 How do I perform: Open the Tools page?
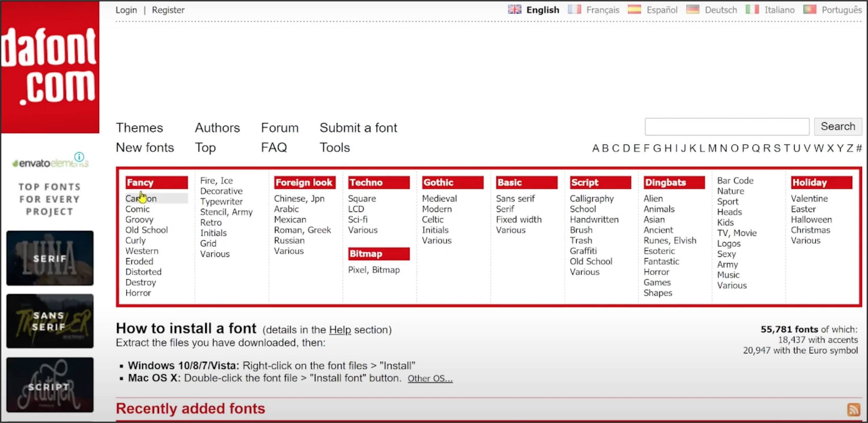pos(335,147)
